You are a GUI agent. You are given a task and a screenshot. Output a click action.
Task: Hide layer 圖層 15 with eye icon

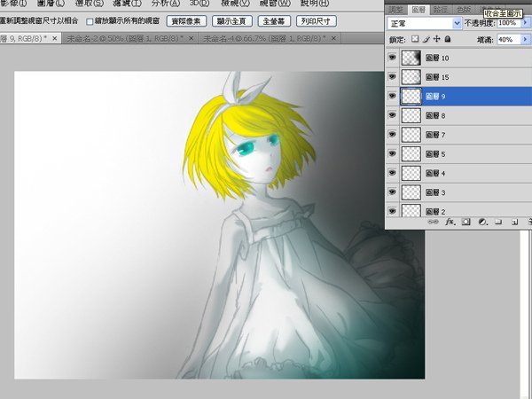392,76
